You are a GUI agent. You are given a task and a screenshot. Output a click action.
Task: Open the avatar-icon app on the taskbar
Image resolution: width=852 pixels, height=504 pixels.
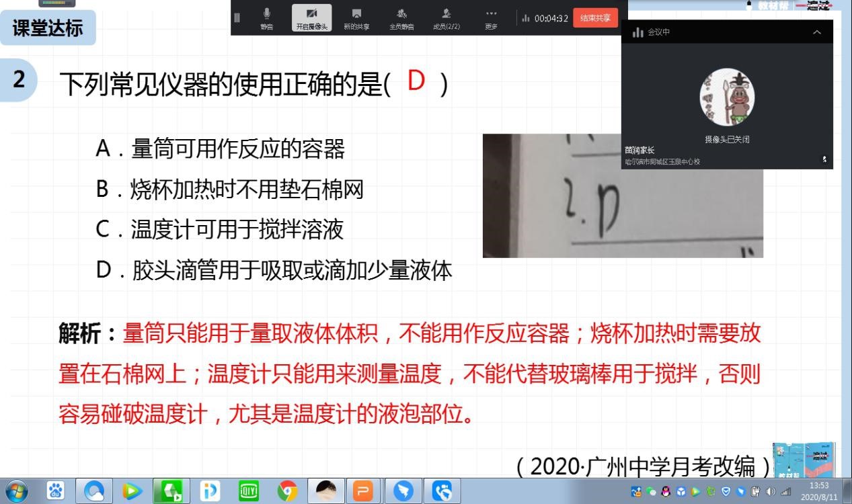[326, 491]
